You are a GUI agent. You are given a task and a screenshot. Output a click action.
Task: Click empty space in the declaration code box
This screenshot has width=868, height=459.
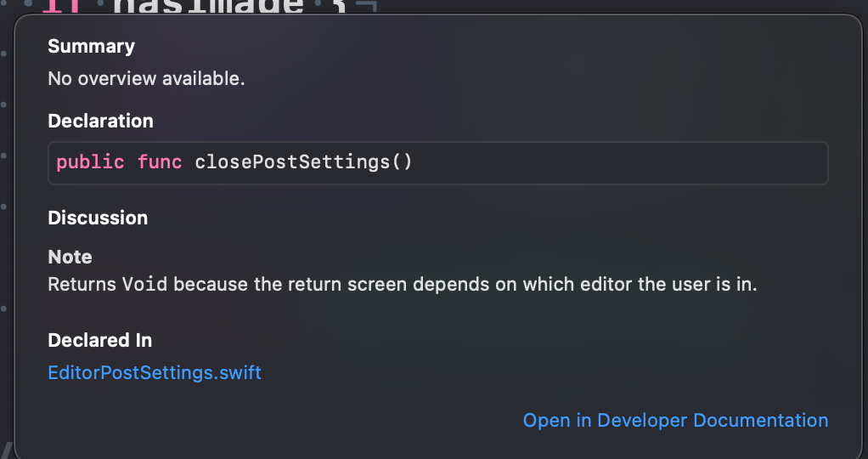click(x=620, y=161)
